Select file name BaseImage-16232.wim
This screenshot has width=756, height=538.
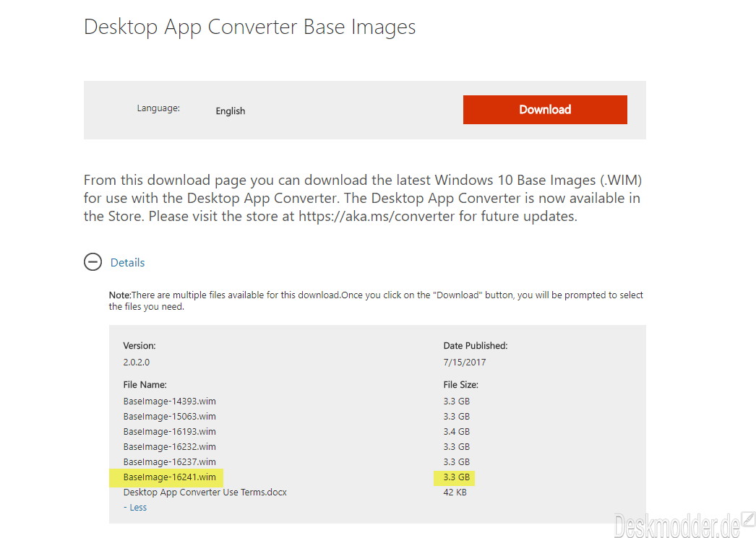[x=170, y=446]
